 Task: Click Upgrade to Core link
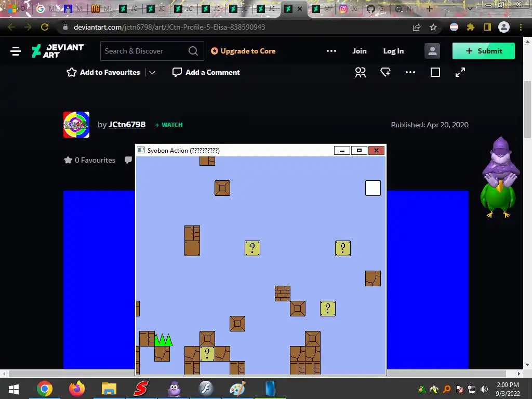(x=243, y=51)
